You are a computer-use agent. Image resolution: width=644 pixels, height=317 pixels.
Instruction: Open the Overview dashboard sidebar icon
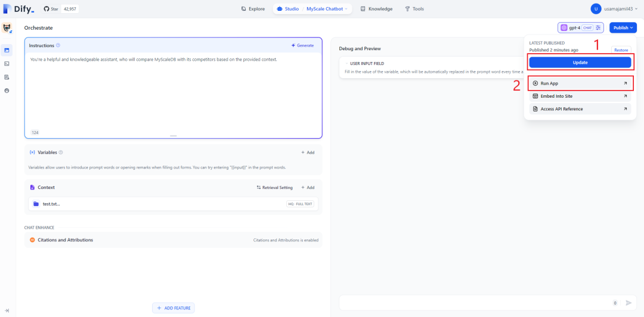7,91
